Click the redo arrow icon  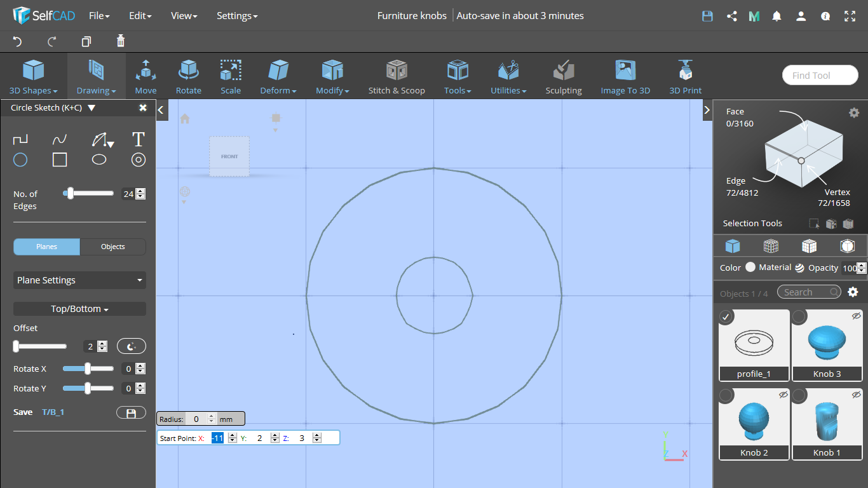52,41
